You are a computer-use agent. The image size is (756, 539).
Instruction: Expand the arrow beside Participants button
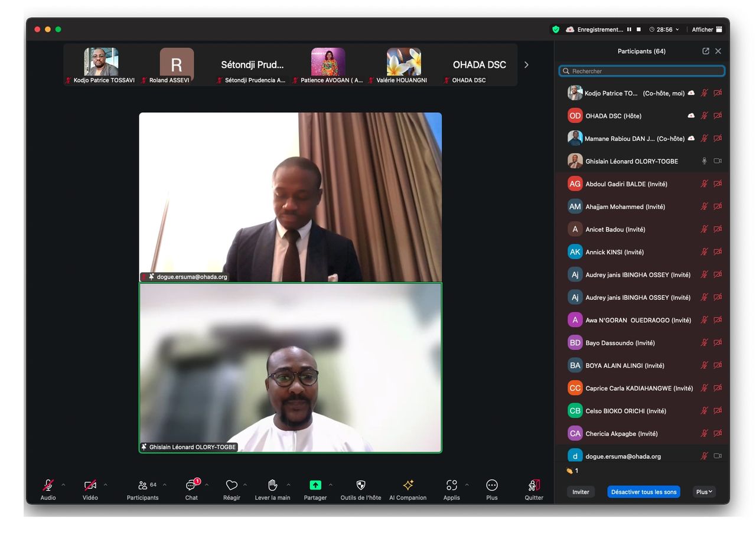coord(164,485)
